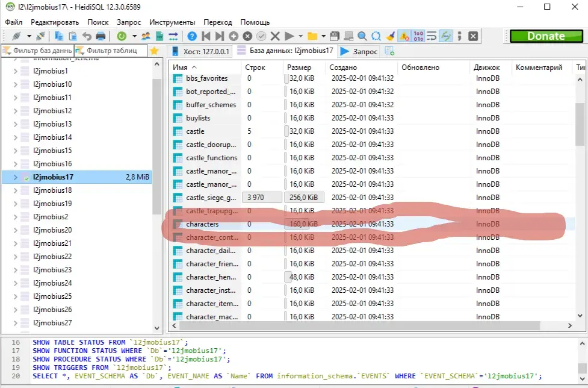Click the Execute SQL play icon
Viewport: 588px width, 388px height.
click(x=289, y=36)
